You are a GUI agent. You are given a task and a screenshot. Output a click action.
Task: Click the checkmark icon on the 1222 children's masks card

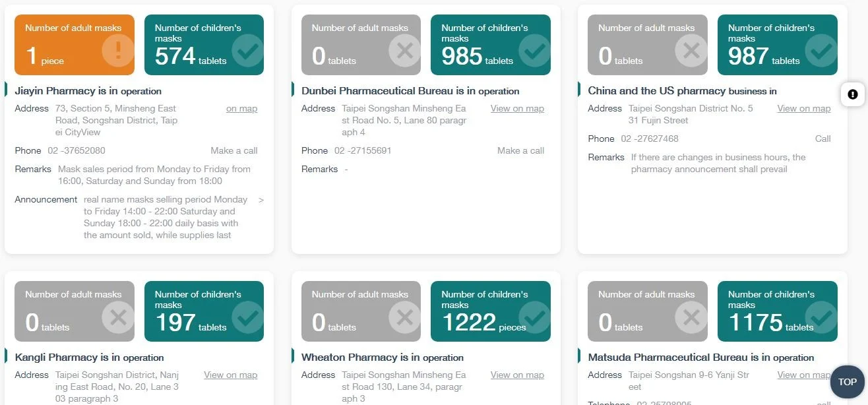[x=534, y=317]
